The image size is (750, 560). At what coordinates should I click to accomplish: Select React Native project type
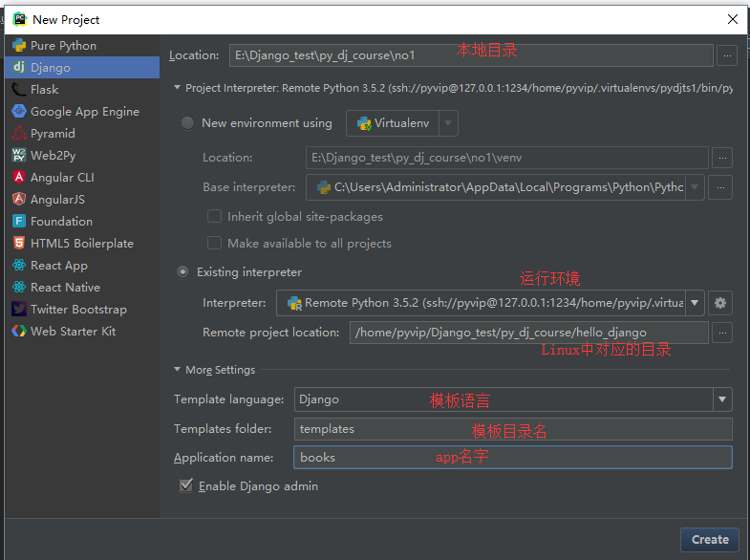pyautogui.click(x=82, y=288)
